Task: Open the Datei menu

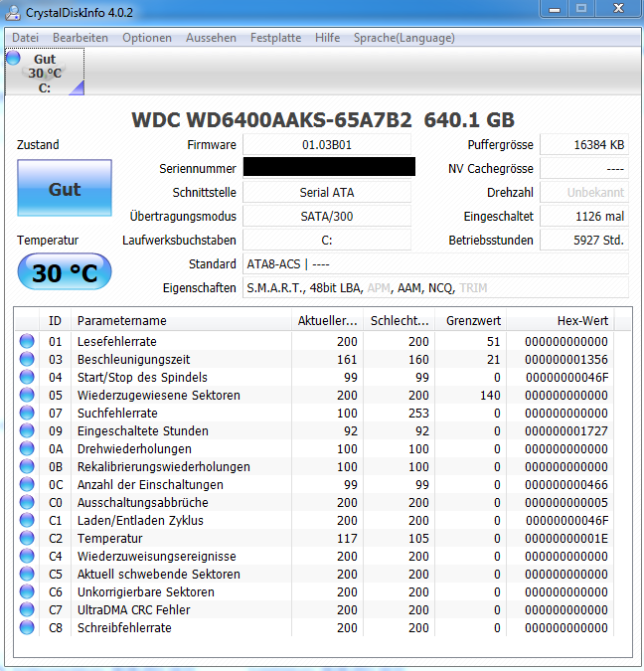Action: tap(25, 38)
